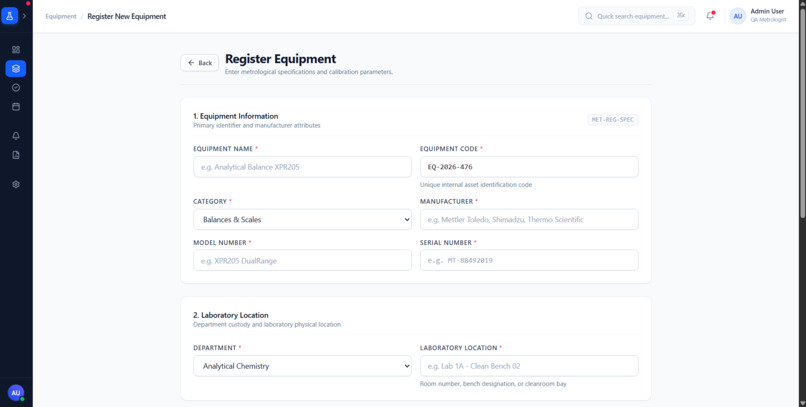The width and height of the screenshot is (806, 407).
Task: Click the page vertical scrollbar
Action: [x=802, y=113]
